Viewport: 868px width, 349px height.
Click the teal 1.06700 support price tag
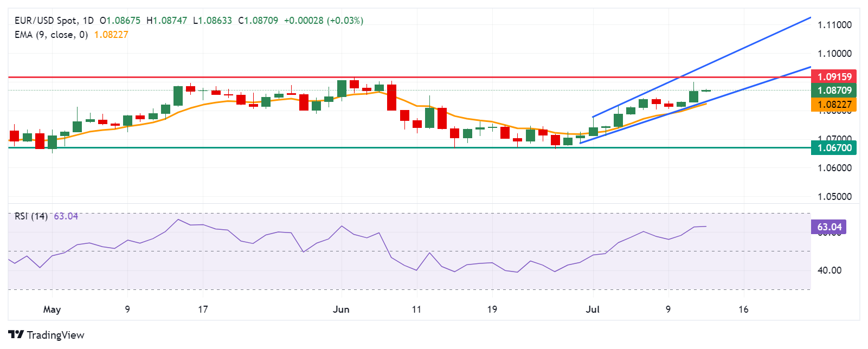834,147
